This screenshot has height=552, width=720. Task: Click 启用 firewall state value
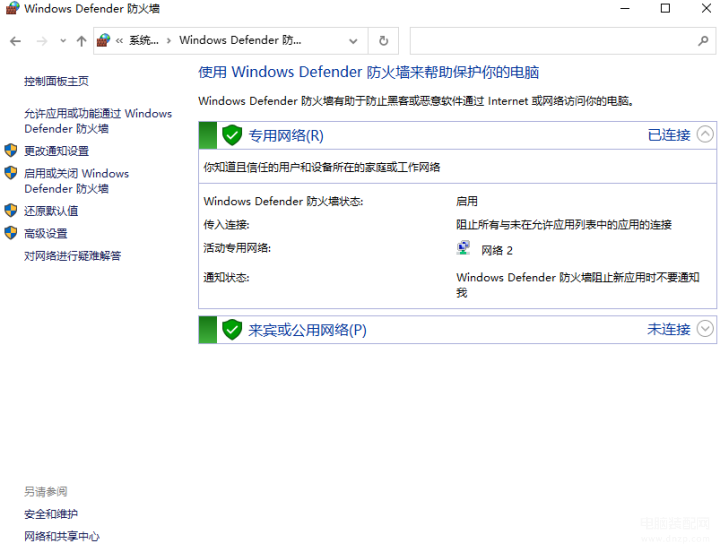467,201
